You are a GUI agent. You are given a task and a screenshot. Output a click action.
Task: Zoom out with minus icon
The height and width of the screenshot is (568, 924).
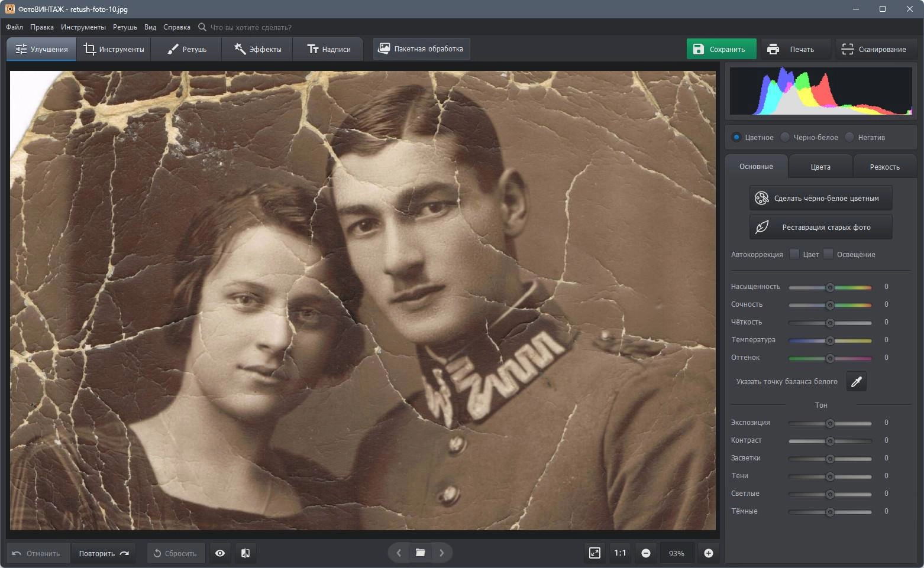pyautogui.click(x=646, y=553)
